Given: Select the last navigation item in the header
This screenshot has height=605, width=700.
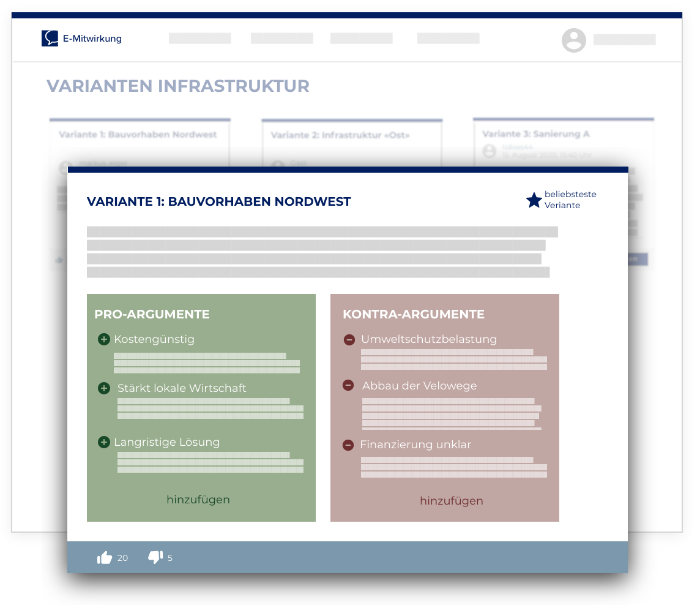Looking at the screenshot, I should pyautogui.click(x=448, y=38).
